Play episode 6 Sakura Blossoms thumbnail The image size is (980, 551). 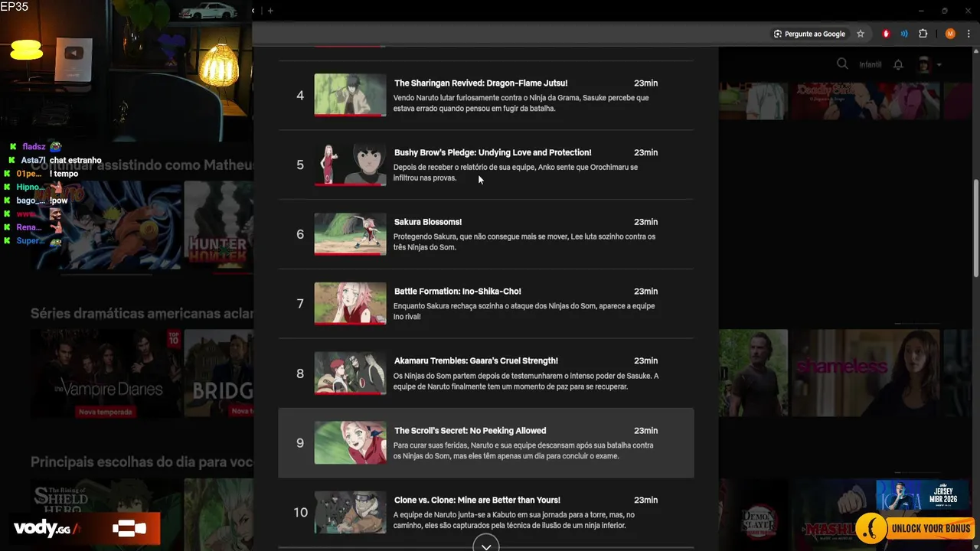(x=350, y=234)
